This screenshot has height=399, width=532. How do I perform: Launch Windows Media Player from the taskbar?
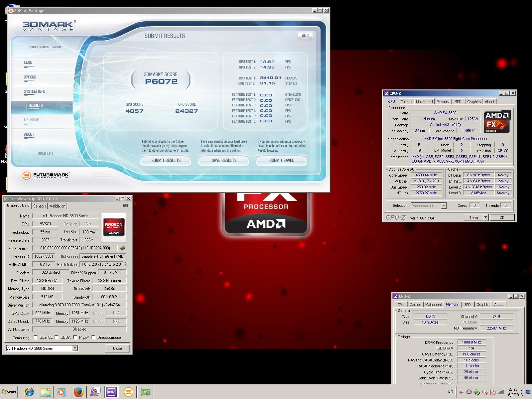(x=62, y=392)
